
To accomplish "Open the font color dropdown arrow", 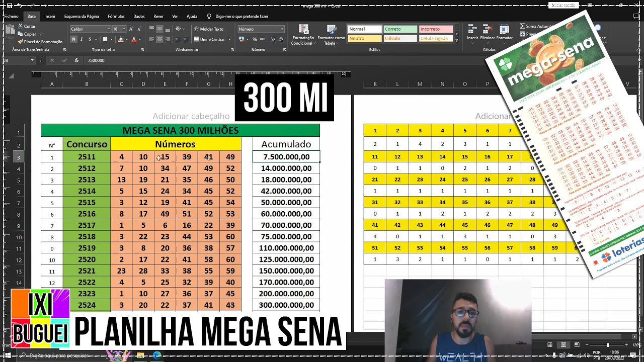I will 139,39.
